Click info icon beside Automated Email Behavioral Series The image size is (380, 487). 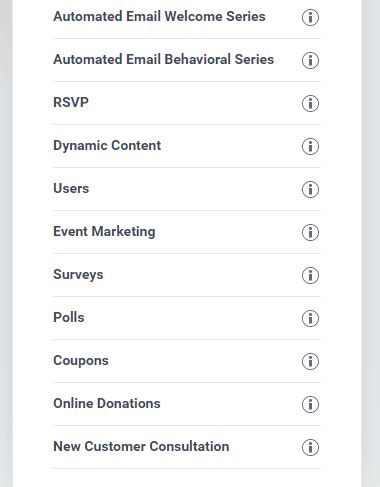pos(310,60)
